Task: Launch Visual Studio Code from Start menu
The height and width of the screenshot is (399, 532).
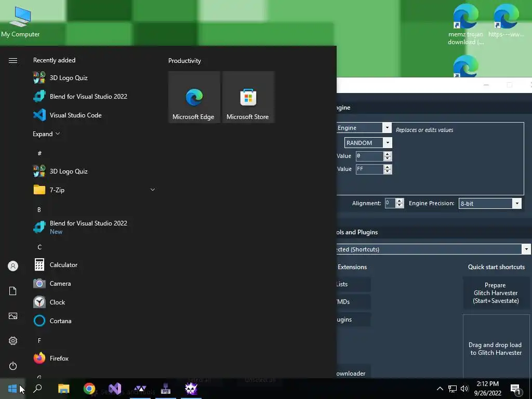Action: click(x=95, y=115)
